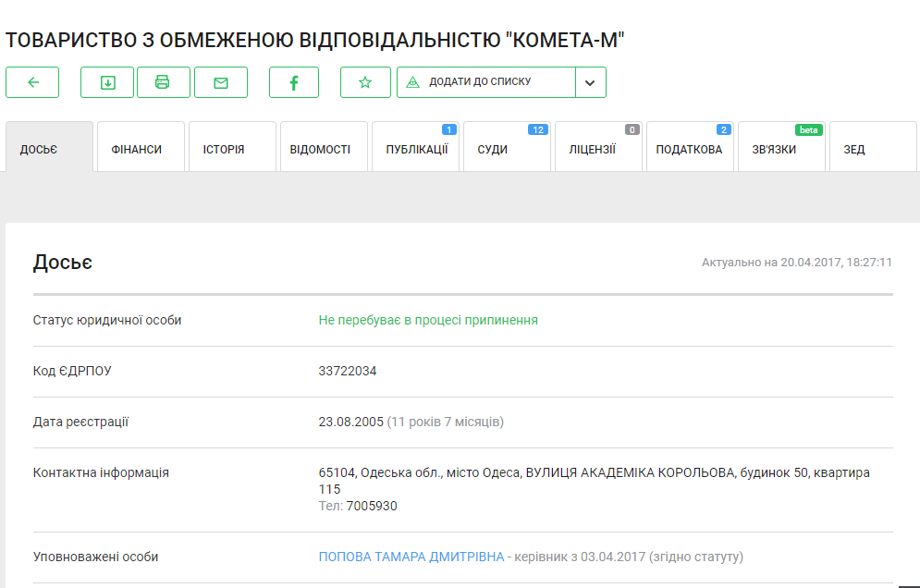The width and height of the screenshot is (920, 588).
Task: Select the Відомості tab
Action: coord(320,149)
